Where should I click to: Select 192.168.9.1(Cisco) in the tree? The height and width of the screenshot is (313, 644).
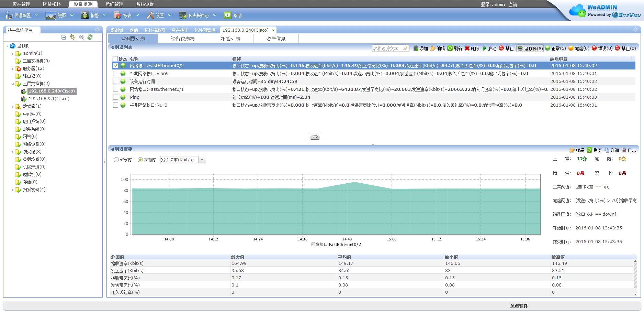[x=49, y=99]
